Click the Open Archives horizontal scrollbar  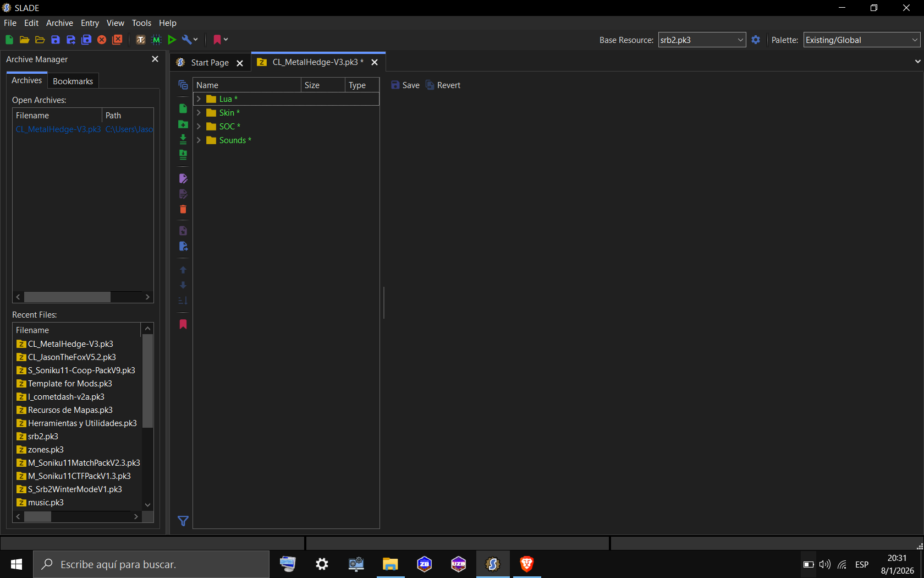83,297
